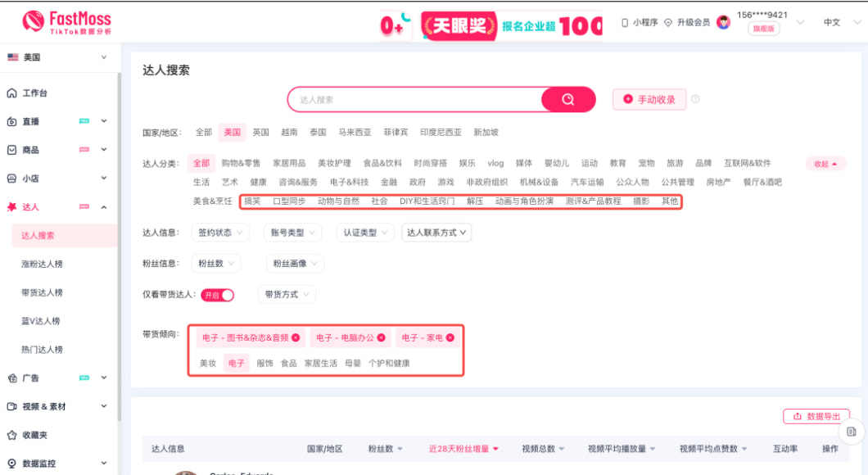This screenshot has width=868, height=475.
Task: Remove the 电子 - 家电 filter tag
Action: tap(452, 337)
